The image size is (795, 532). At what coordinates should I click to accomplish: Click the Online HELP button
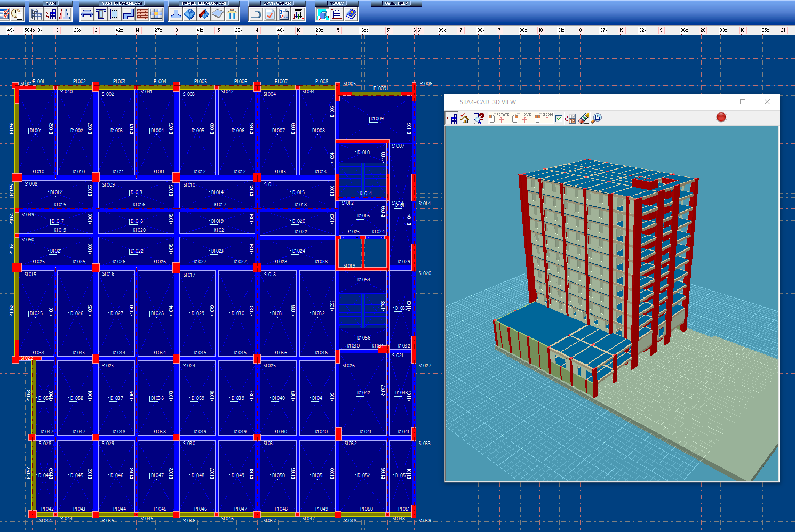point(396,3)
